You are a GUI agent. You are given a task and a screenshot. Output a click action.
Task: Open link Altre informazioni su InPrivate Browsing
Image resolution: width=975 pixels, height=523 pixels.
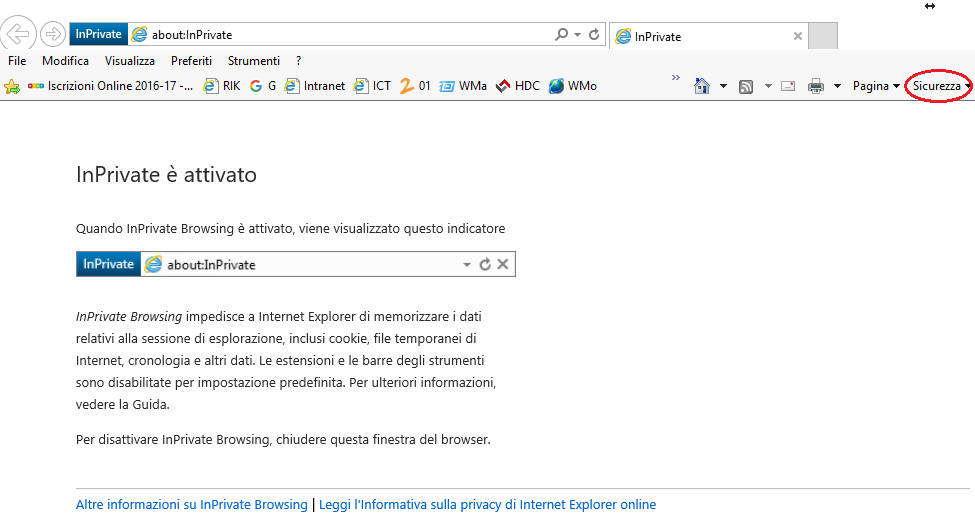192,504
